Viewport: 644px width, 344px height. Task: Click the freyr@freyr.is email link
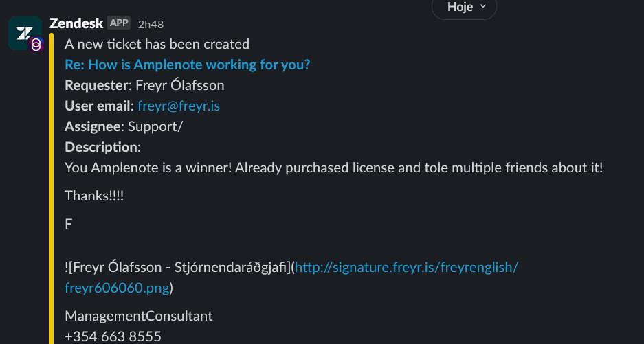179,106
